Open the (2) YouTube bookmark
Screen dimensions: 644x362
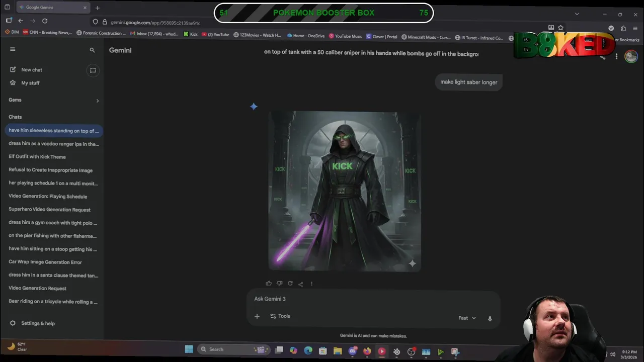coord(215,35)
